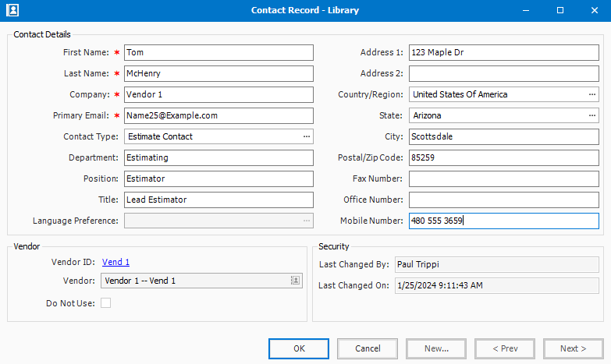Viewport: 611px width, 364px height.
Task: Click the Mobile Number field
Action: pyautogui.click(x=503, y=221)
